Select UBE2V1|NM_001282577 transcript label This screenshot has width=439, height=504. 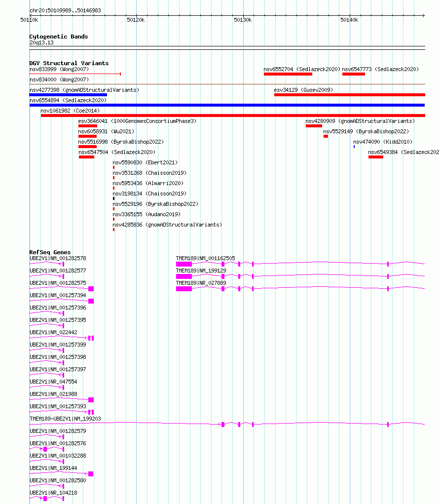[x=58, y=271]
